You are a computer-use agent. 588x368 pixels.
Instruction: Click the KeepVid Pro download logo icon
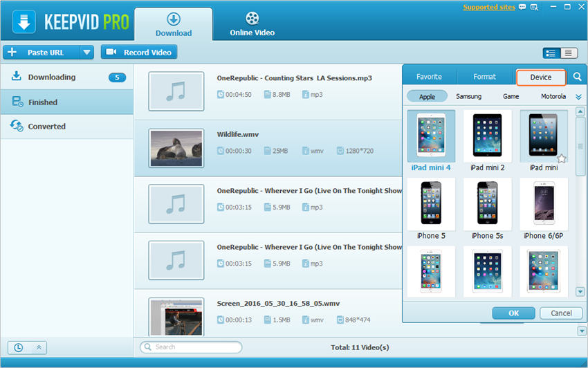coord(24,21)
